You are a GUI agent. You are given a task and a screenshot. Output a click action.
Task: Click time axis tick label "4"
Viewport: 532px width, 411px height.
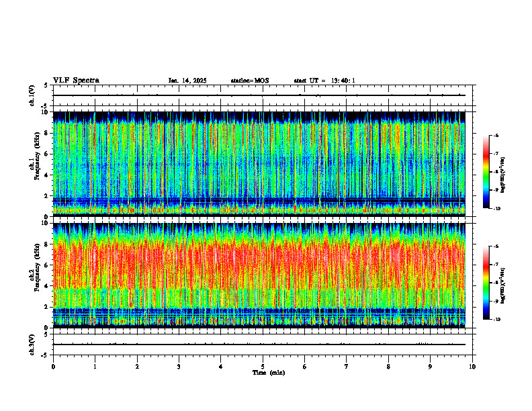coord(220,367)
